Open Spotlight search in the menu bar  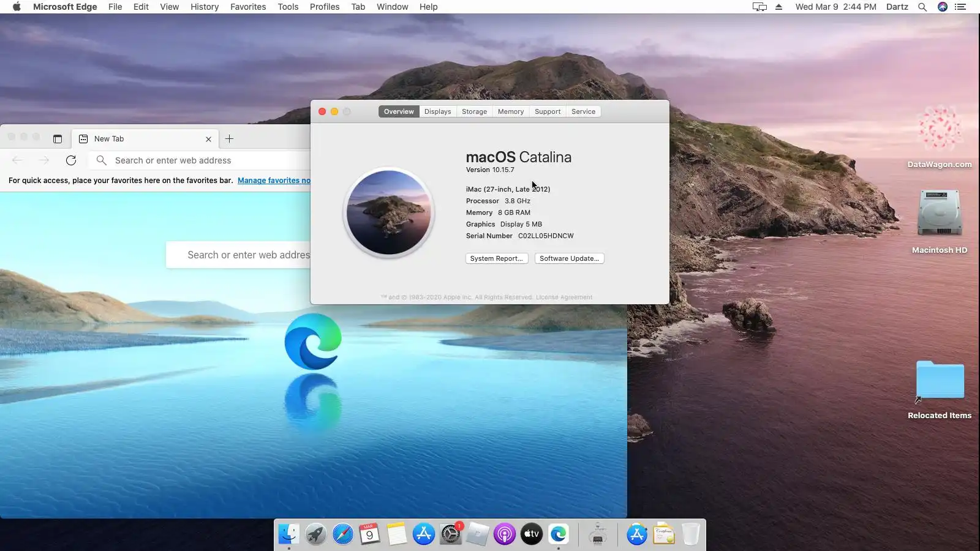coord(922,7)
